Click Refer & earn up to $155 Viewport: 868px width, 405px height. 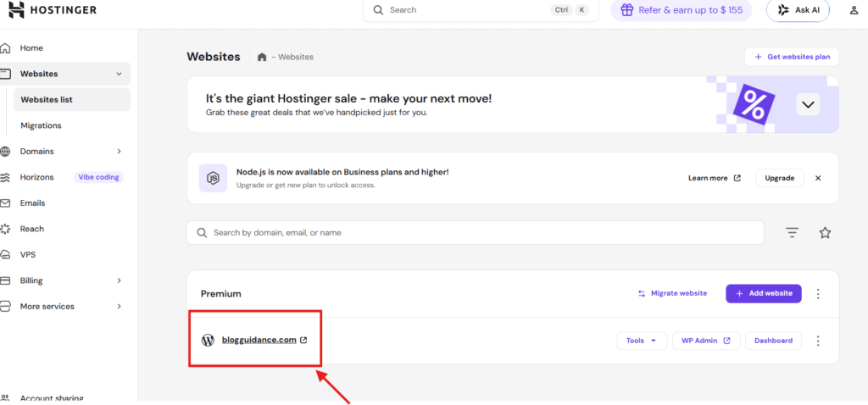[x=681, y=10]
